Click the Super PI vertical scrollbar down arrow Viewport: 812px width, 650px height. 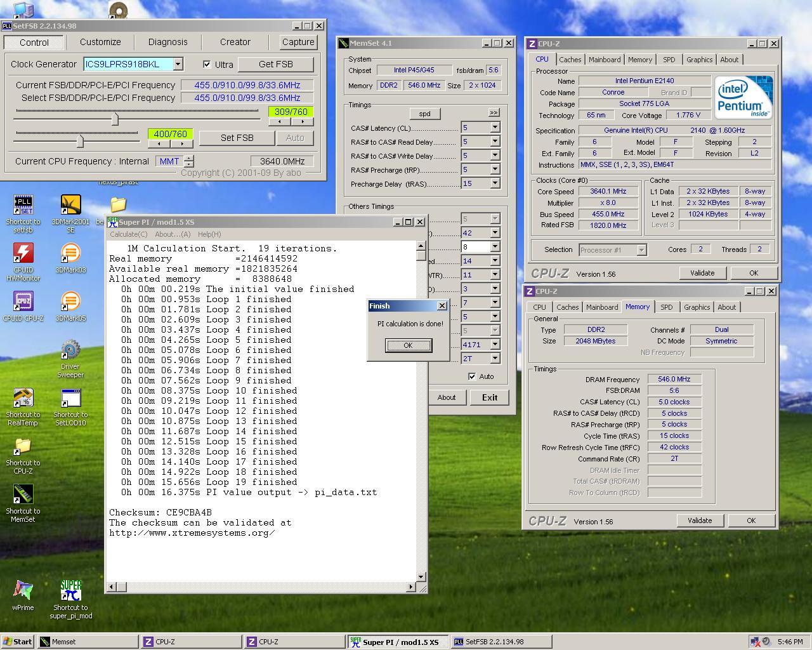click(x=421, y=576)
